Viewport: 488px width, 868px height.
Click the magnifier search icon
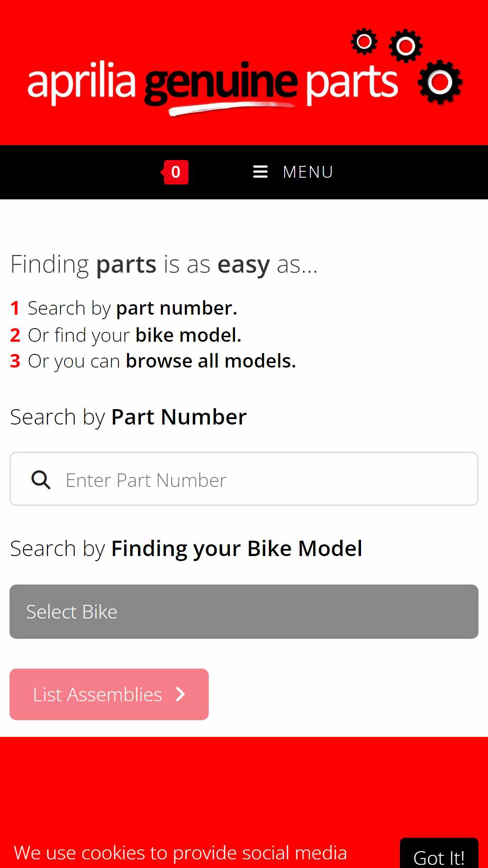pyautogui.click(x=41, y=479)
